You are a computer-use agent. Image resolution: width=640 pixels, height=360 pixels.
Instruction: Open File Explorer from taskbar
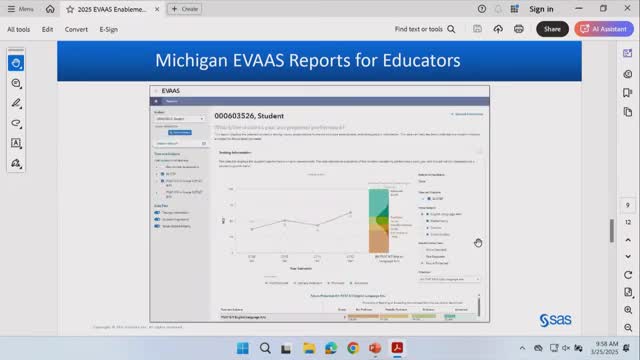(309, 348)
